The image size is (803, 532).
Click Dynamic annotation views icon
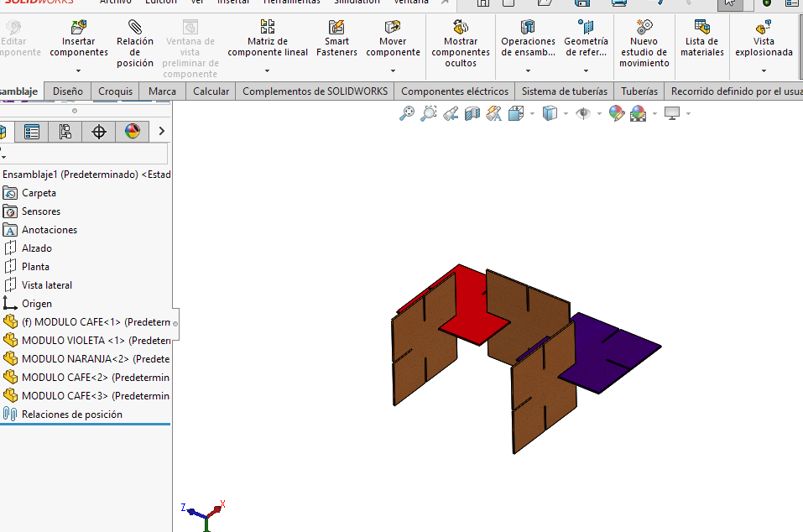(x=493, y=113)
